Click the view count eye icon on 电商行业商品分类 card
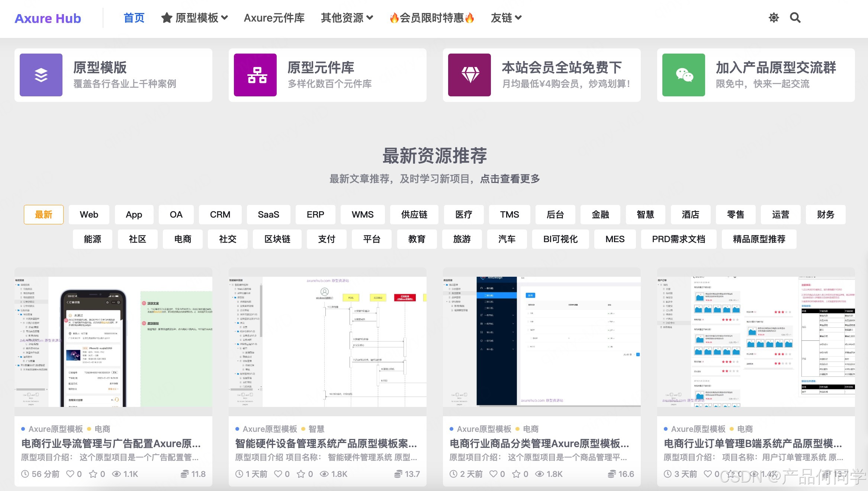Image resolution: width=868 pixels, height=491 pixels. click(x=539, y=474)
